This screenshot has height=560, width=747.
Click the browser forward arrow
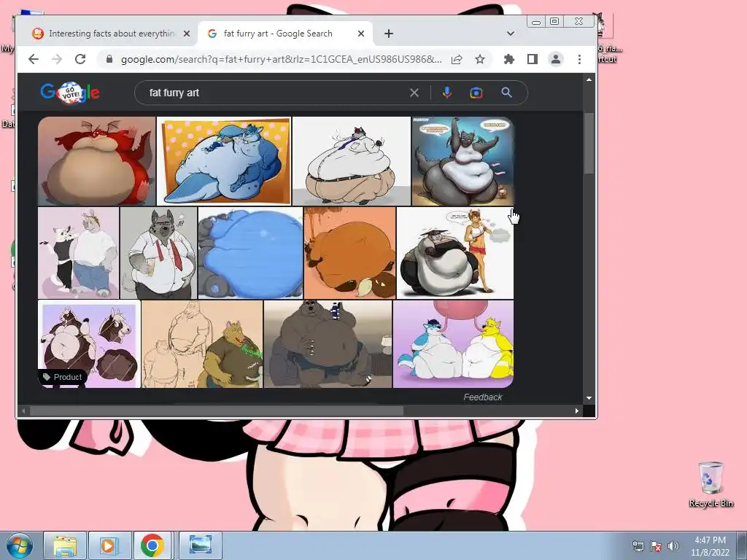57,59
